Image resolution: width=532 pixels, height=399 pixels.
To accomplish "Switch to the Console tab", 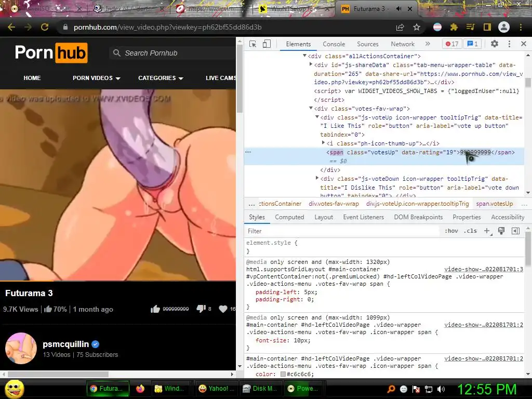I will tap(334, 44).
